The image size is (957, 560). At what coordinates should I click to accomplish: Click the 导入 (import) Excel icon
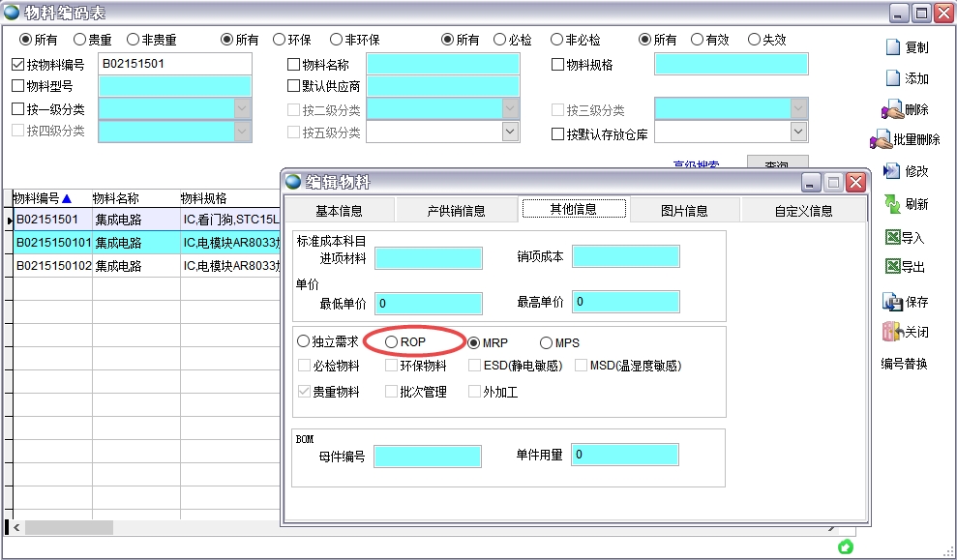892,237
